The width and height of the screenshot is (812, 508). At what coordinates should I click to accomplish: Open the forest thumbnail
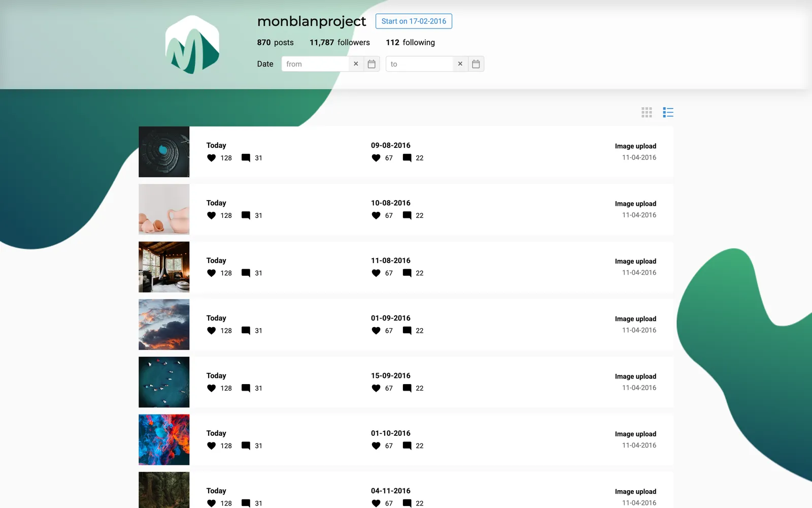tap(164, 490)
